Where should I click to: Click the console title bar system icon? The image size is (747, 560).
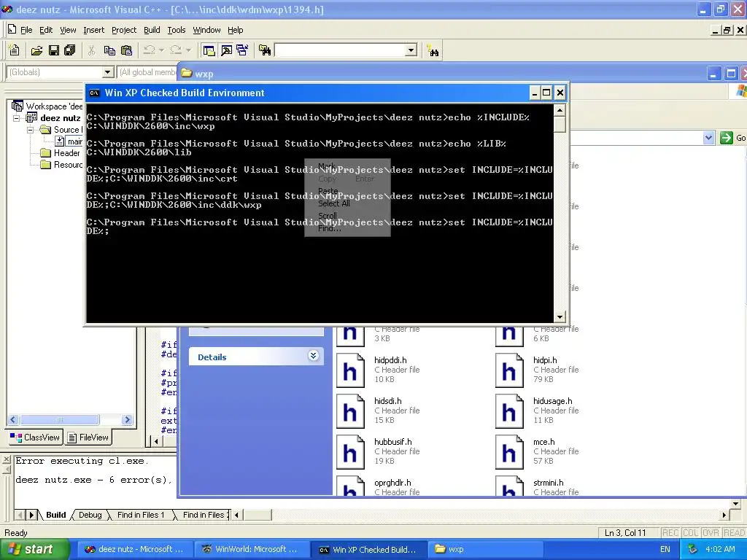[x=94, y=93]
